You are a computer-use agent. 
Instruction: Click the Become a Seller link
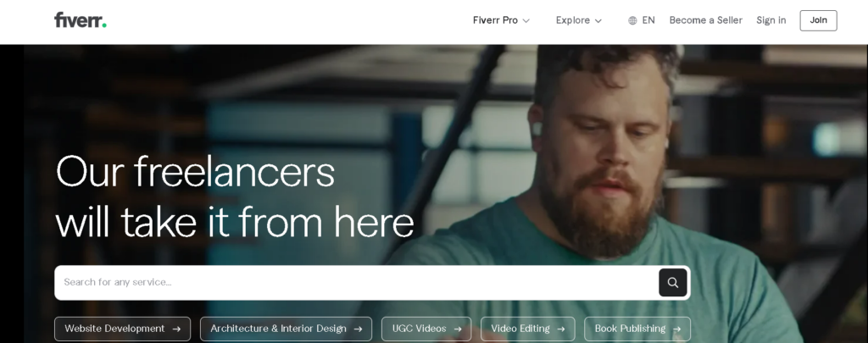(706, 20)
